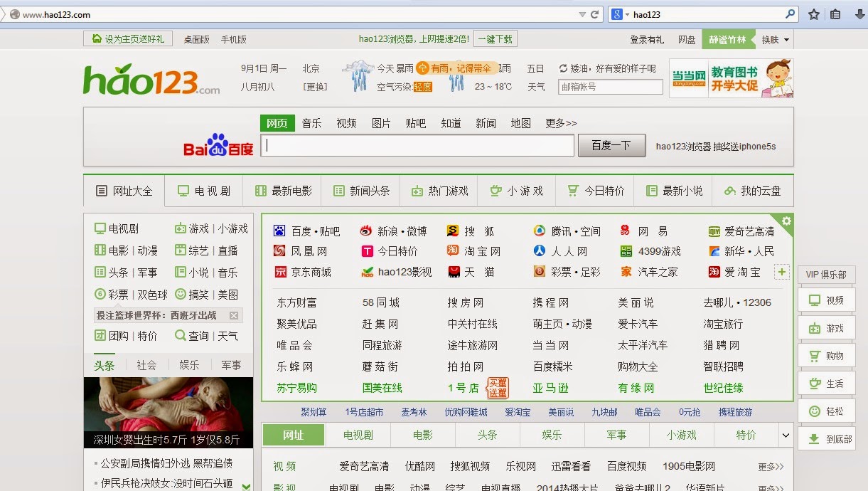Select 视频 in the VIP俱乐部 sidebar
The height and width of the screenshot is (491, 868).
coord(827,300)
